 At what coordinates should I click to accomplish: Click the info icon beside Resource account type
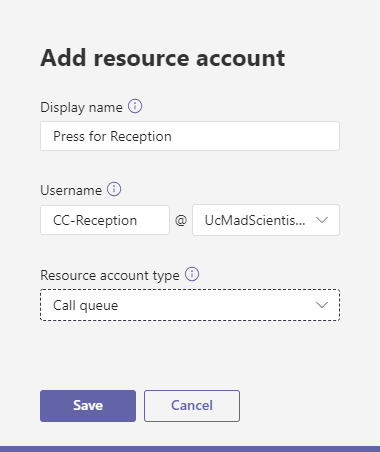tap(192, 274)
